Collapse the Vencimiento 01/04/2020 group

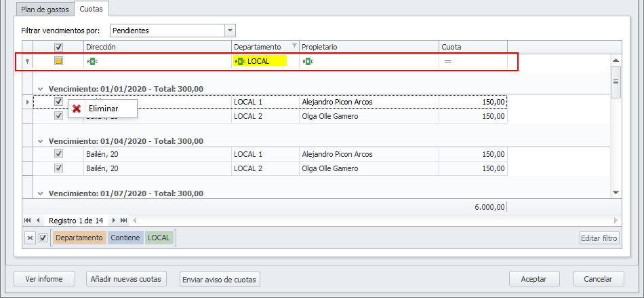[x=40, y=141]
